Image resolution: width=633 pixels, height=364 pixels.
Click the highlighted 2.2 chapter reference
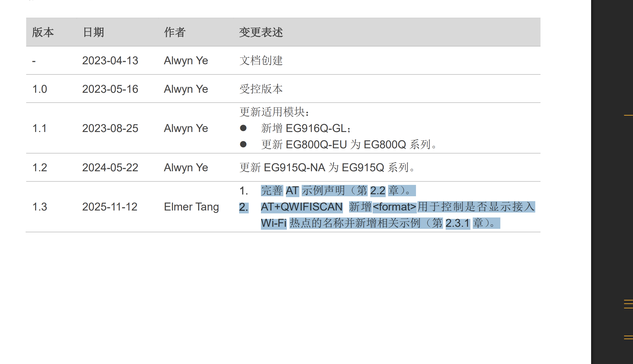tap(378, 191)
